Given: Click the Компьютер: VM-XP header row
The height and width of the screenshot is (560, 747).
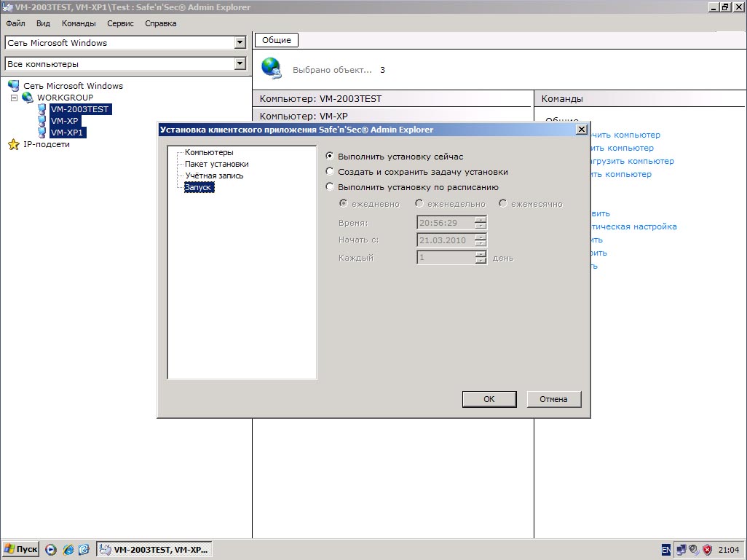Looking at the screenshot, I should pyautogui.click(x=392, y=116).
